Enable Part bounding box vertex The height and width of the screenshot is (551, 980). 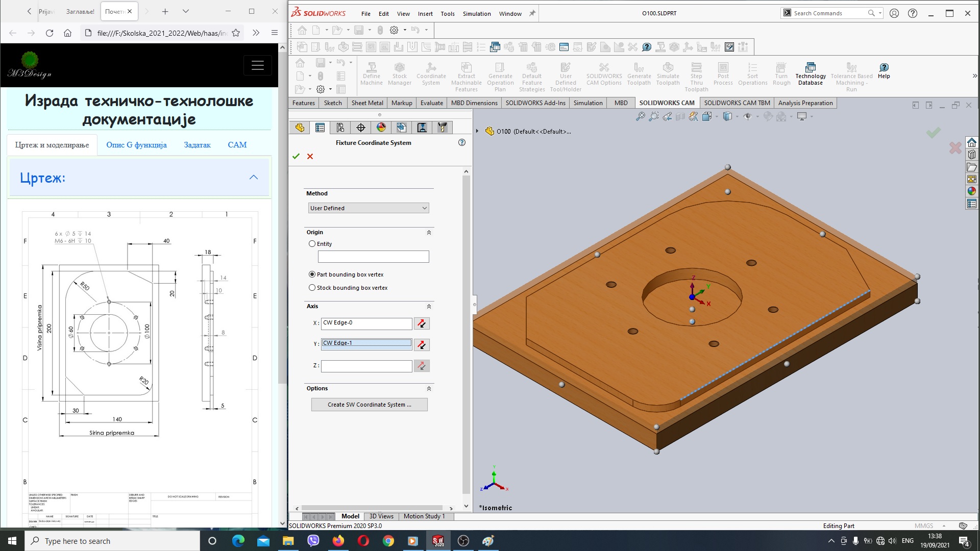click(311, 274)
